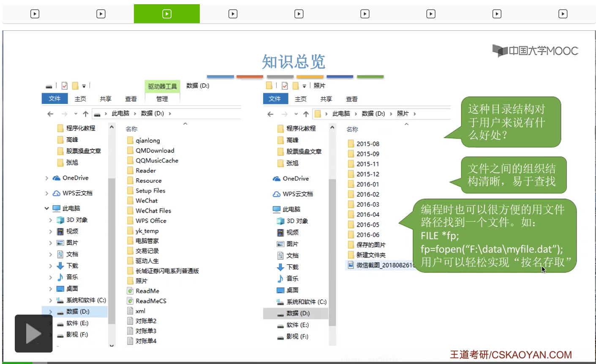Click 照片 breadcrumb in the address bar
The width and height of the screenshot is (596, 364).
tap(403, 114)
